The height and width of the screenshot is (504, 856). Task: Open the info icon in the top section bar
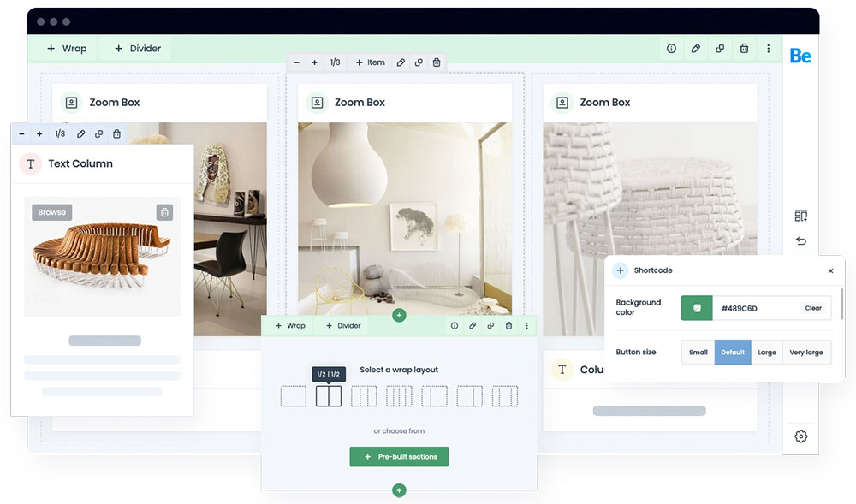pyautogui.click(x=671, y=49)
